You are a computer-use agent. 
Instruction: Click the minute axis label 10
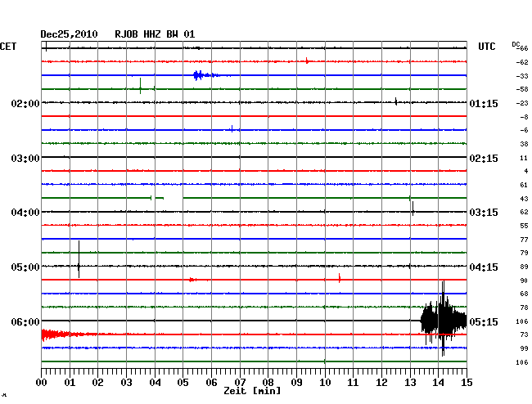pyautogui.click(x=325, y=383)
